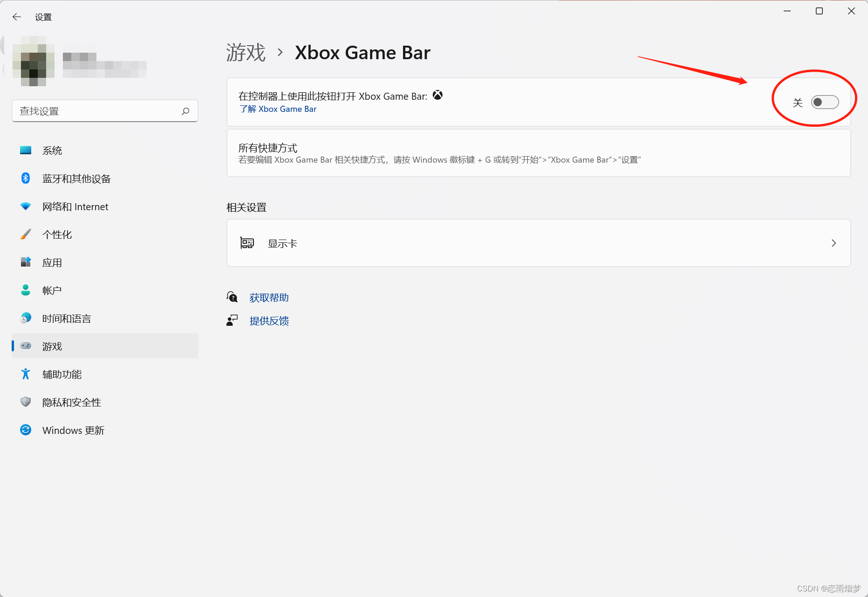Click the 辅助功能 accessibility figure icon
Image resolution: width=868 pixels, height=597 pixels.
26,374
